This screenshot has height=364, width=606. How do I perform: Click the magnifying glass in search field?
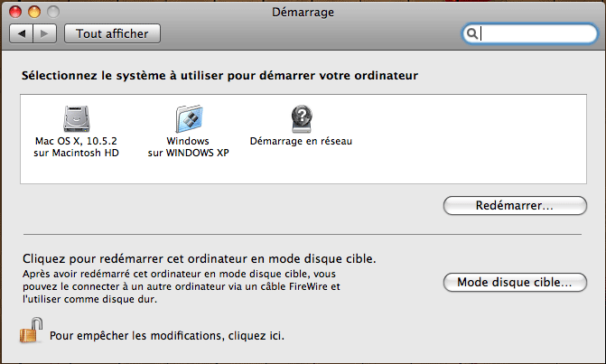(472, 33)
